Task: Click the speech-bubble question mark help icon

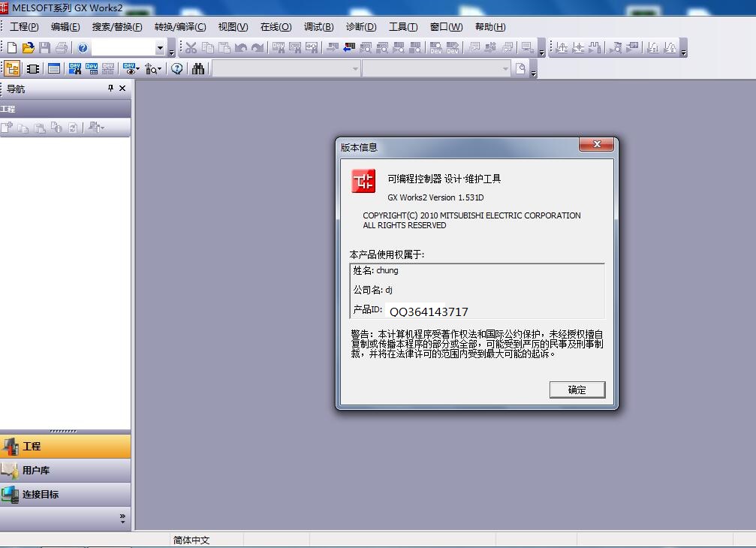Action: [x=177, y=69]
